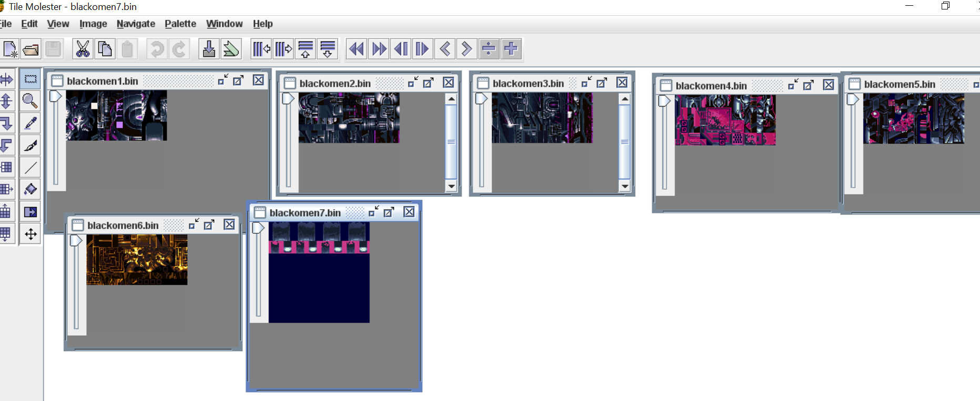Open a file with the folder icon
Viewport: 980px width, 401px height.
tap(31, 49)
